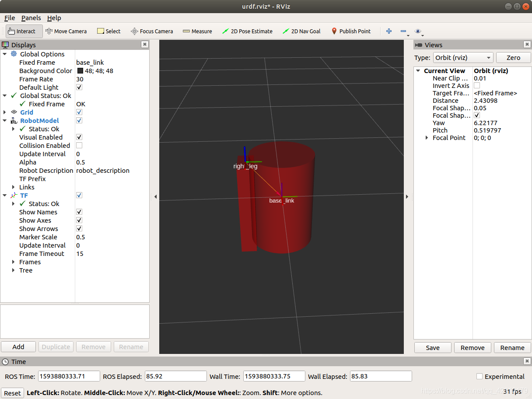Click the Alpha value field
532x399 pixels.
click(x=112, y=162)
